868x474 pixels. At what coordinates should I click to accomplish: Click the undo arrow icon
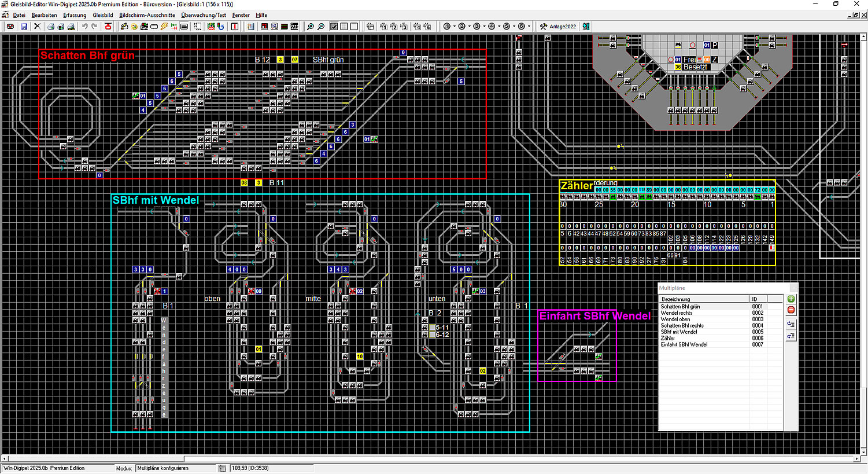point(84,27)
